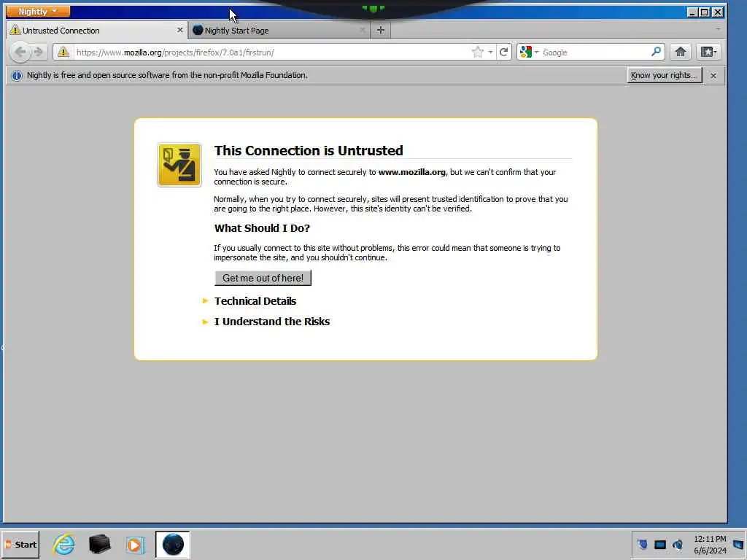
Task: Click the volume speaker tray icon
Action: (x=678, y=544)
